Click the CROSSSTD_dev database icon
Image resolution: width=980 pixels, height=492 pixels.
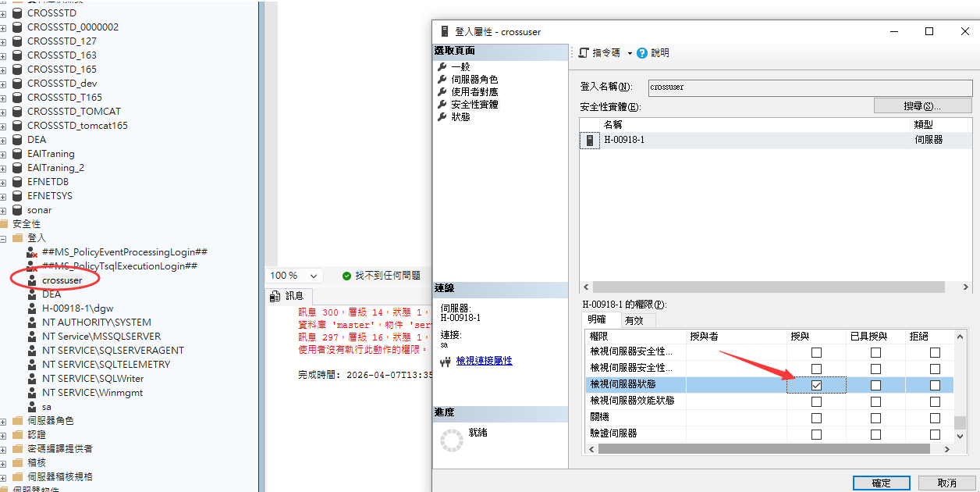17,84
